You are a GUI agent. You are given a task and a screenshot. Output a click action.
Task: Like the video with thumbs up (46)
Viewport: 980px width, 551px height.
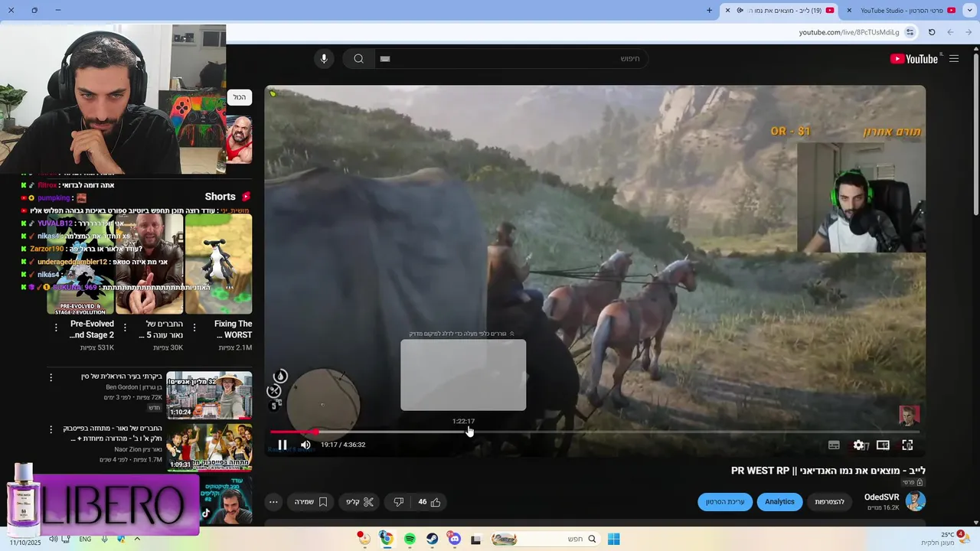tap(429, 502)
